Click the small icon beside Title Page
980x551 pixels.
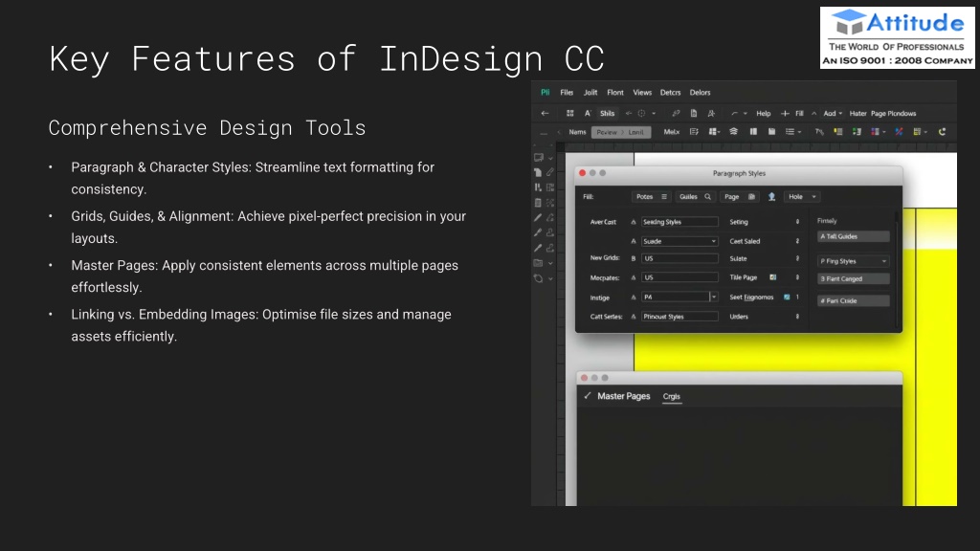pyautogui.click(x=773, y=277)
